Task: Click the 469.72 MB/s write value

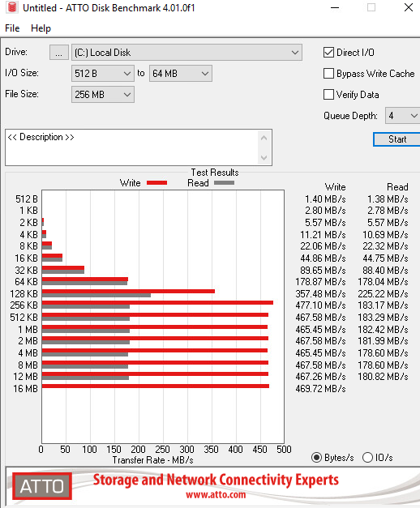Action: (x=320, y=388)
